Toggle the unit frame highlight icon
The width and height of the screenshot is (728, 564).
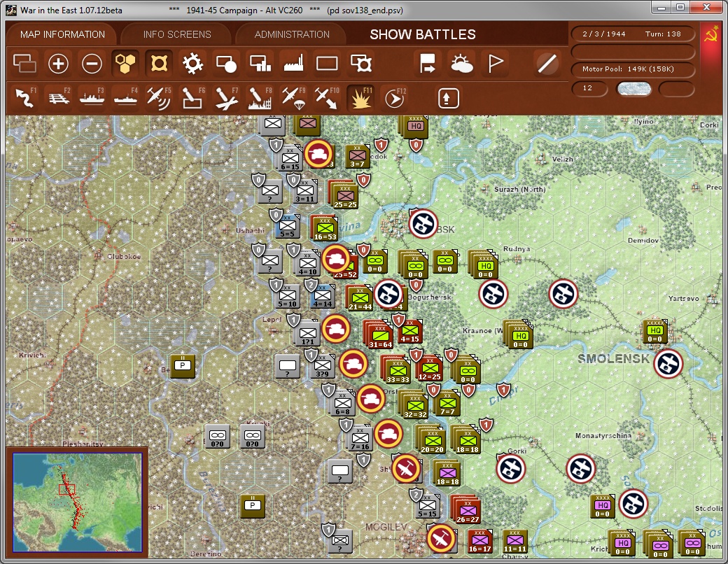click(x=159, y=64)
